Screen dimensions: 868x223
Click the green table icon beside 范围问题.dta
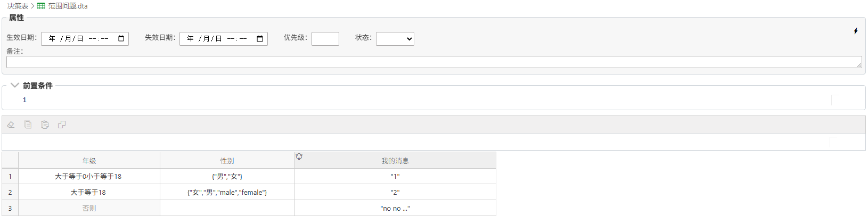(41, 6)
